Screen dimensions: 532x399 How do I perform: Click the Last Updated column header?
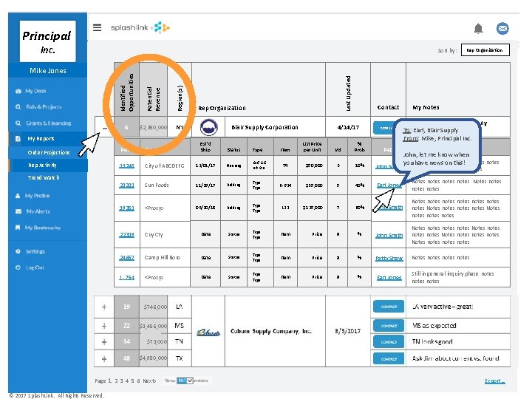(348, 89)
